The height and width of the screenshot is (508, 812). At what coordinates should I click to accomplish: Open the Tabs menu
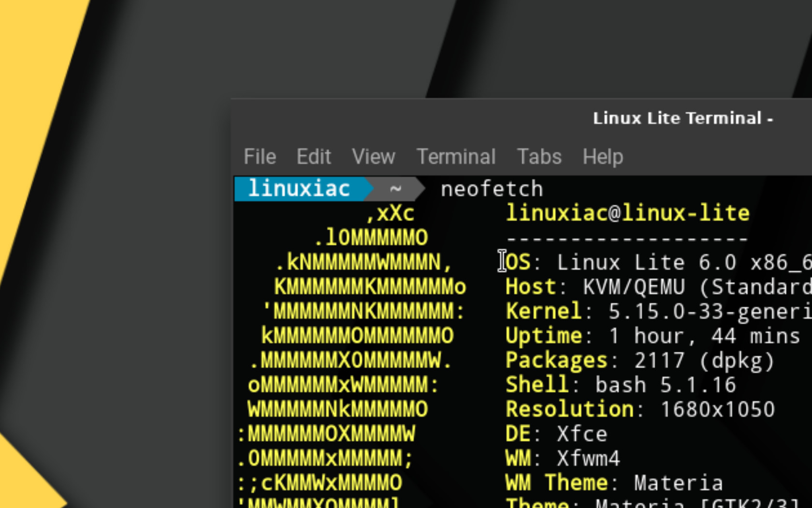coord(539,157)
